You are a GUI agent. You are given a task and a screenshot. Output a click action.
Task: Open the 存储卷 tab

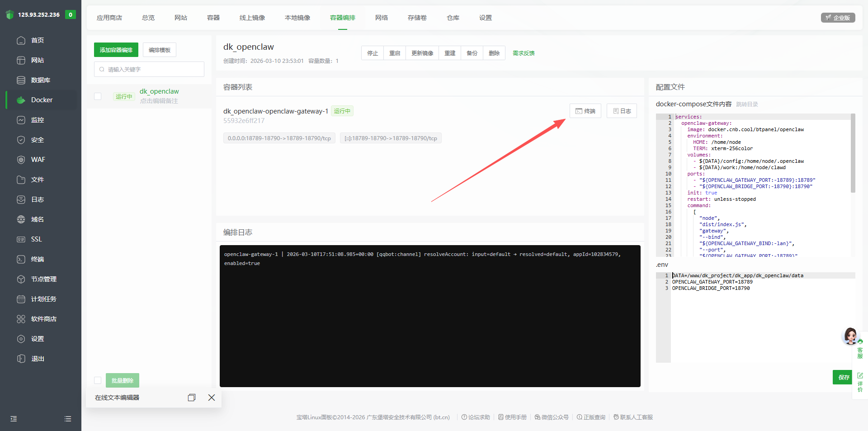417,18
